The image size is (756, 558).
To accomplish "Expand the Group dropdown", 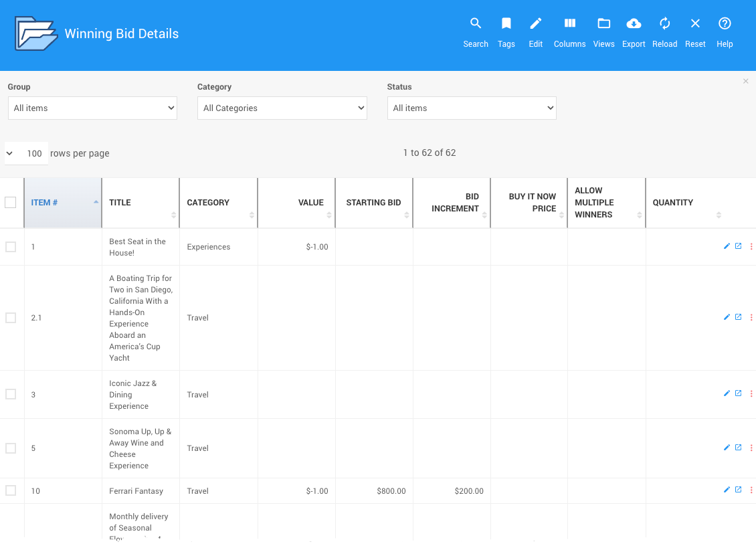I will (x=92, y=108).
